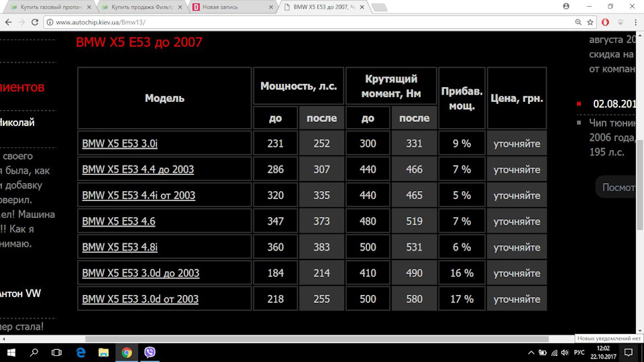Open link BMW X5 E53 4.8i

[119, 247]
